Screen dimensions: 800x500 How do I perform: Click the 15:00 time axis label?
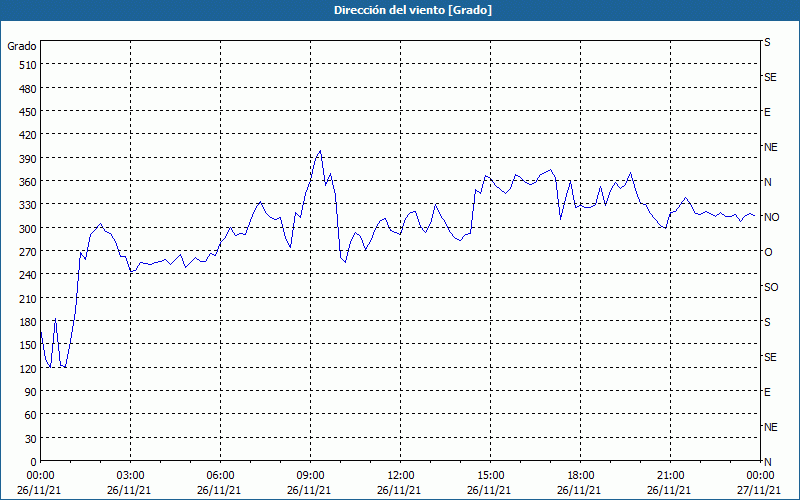[x=490, y=476]
